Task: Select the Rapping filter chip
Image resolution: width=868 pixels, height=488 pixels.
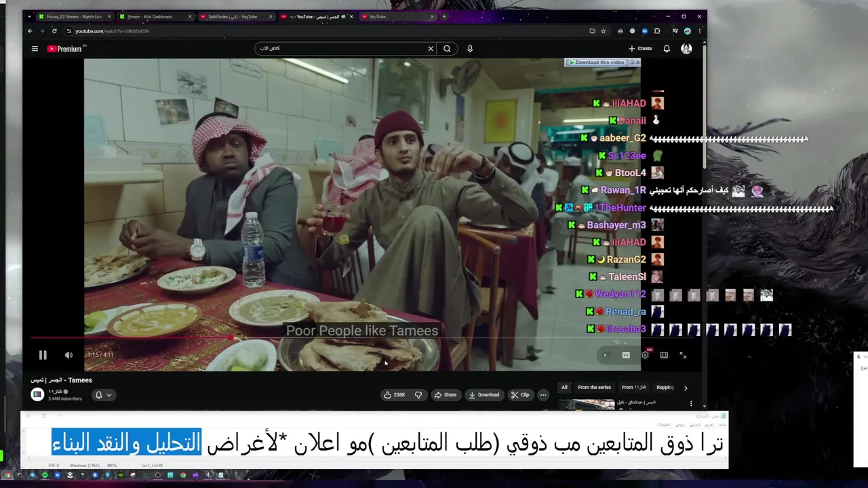Action: point(665,387)
